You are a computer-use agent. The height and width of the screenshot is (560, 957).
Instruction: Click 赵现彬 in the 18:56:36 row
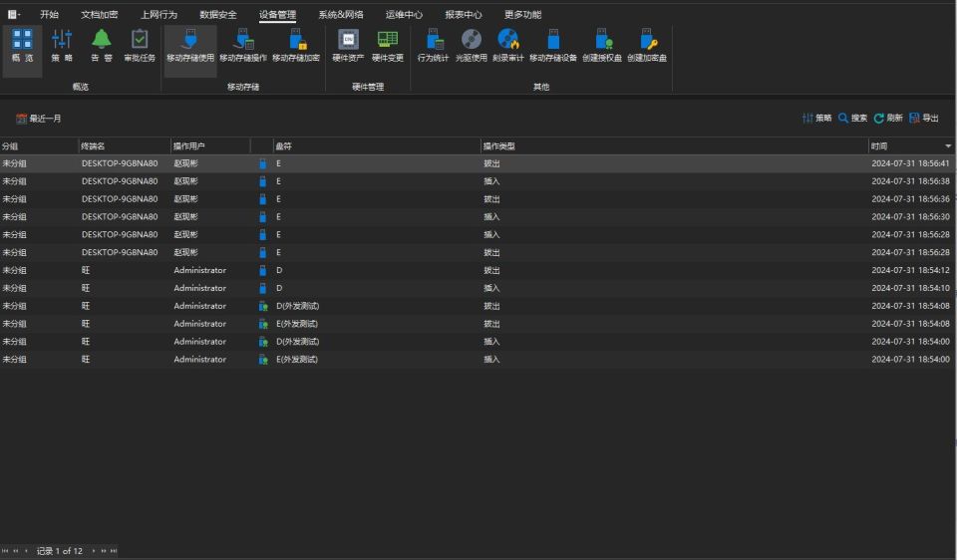pos(185,199)
